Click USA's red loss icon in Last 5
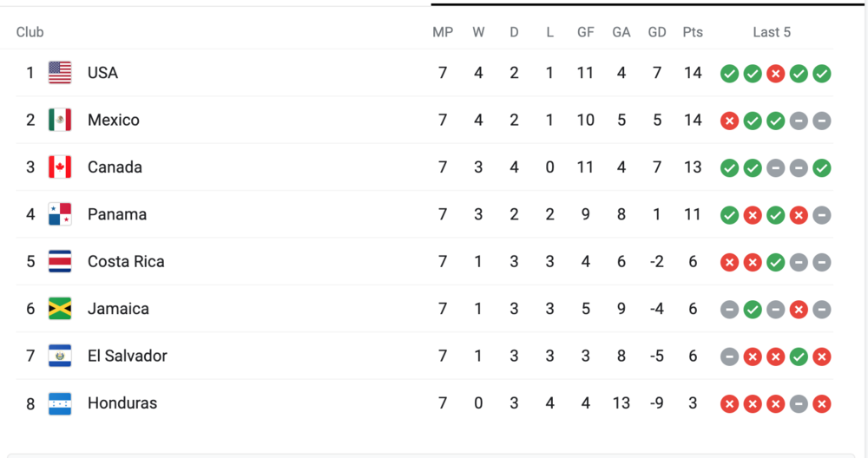Viewport: 868px width, 458px height. [775, 74]
